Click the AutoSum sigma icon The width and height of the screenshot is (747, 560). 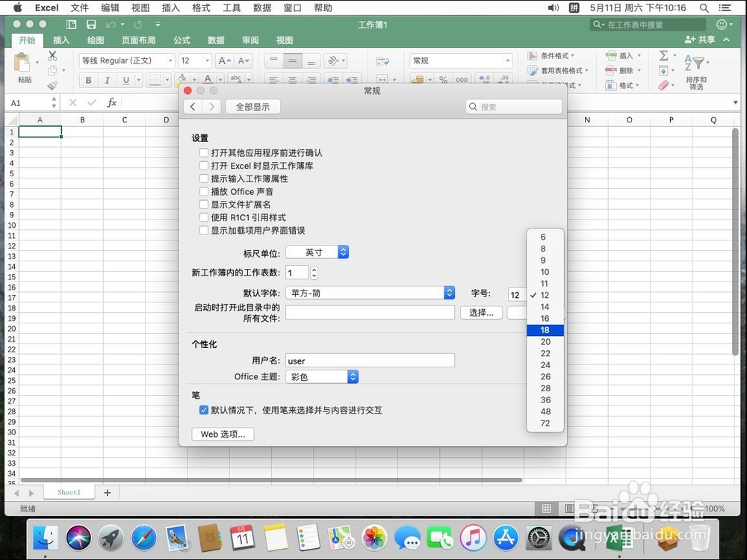(663, 56)
